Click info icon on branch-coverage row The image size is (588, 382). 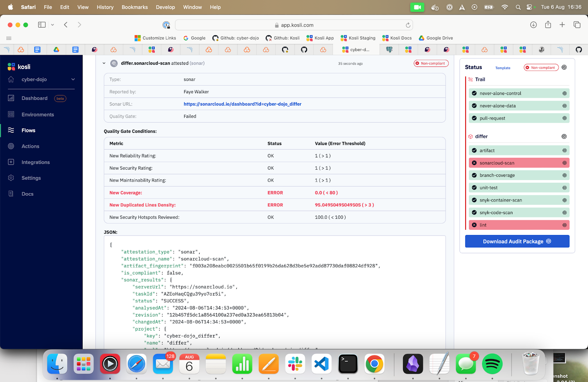(564, 175)
